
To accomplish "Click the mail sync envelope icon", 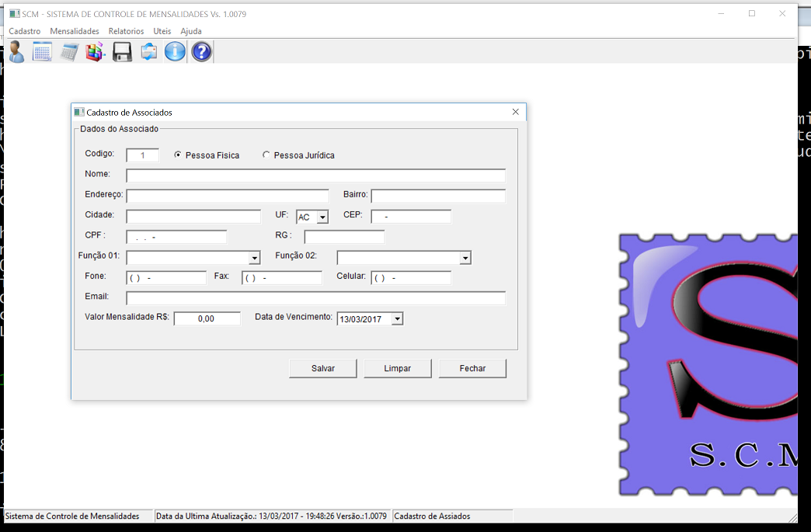I will 148,52.
